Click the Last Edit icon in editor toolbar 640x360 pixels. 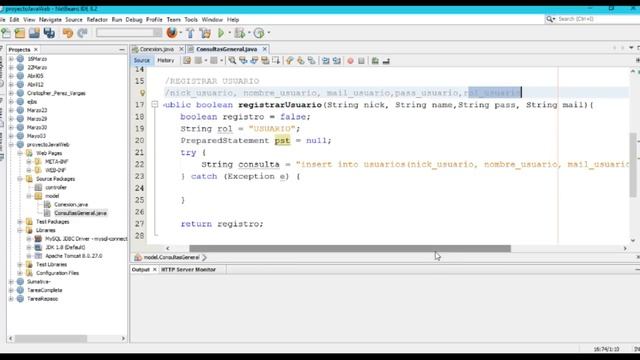pos(187,61)
